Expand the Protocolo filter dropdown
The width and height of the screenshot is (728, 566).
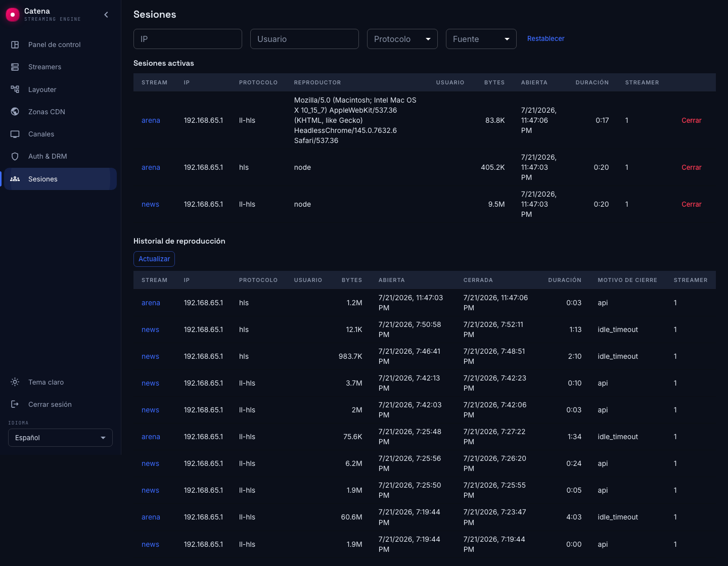(402, 39)
